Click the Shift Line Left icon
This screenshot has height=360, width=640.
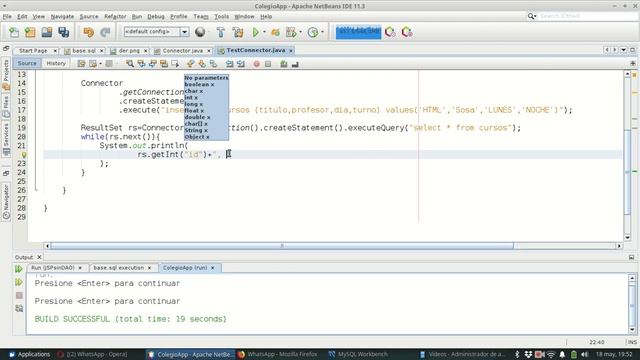(x=229, y=64)
